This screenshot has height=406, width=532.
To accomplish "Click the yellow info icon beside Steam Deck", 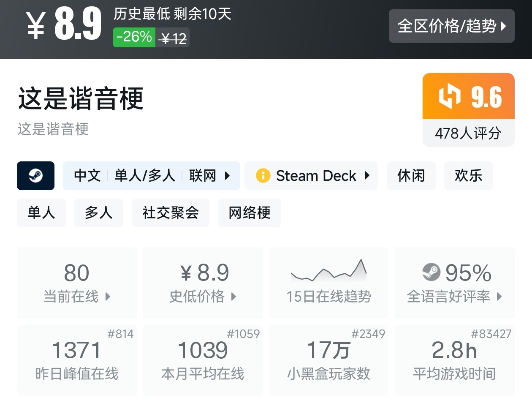I will 263,176.
